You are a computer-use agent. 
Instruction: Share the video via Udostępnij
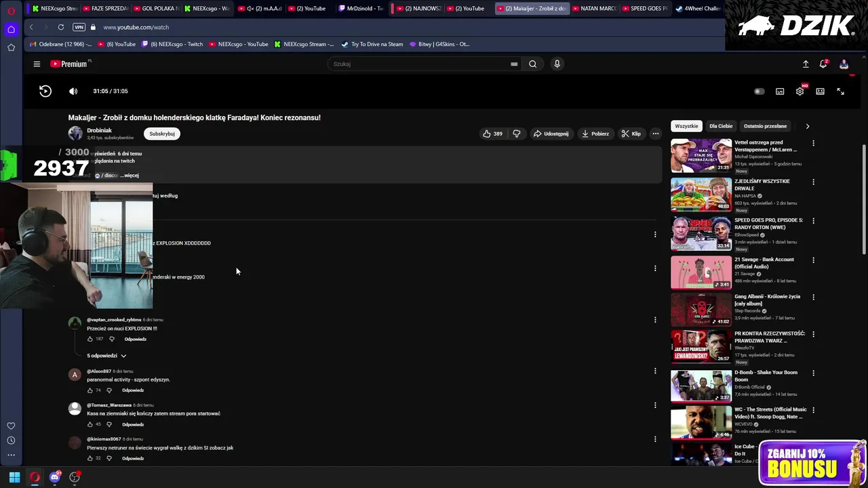click(551, 134)
